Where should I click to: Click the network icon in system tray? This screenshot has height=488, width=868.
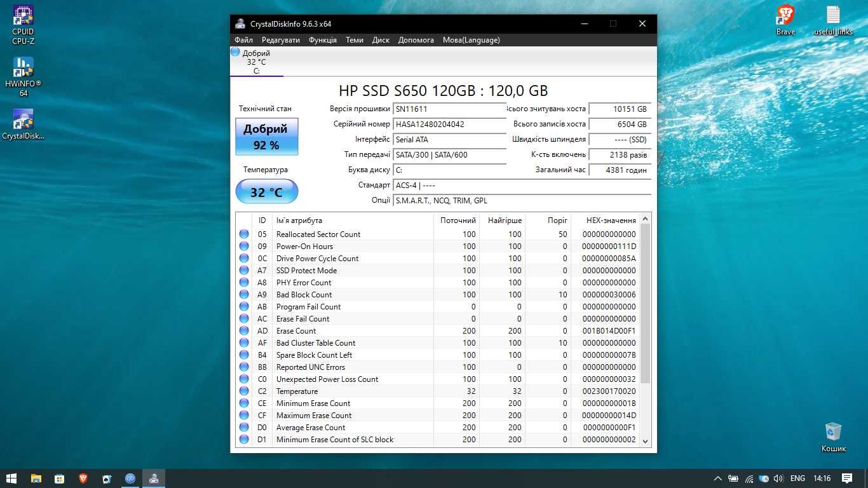(x=749, y=478)
